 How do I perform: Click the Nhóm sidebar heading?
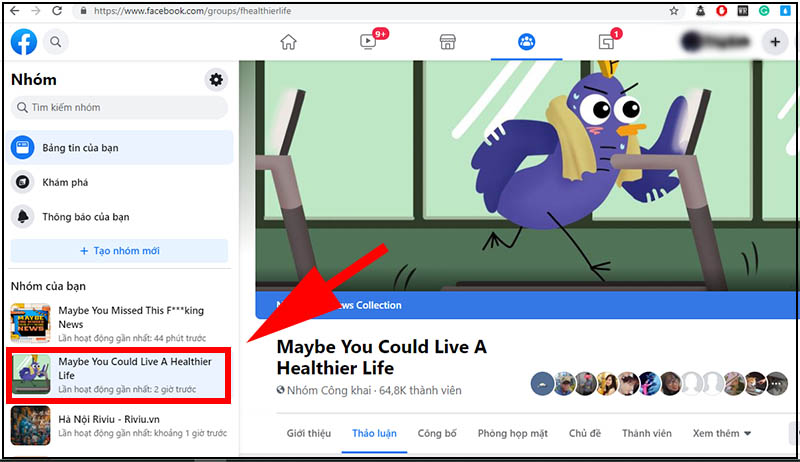click(x=34, y=80)
